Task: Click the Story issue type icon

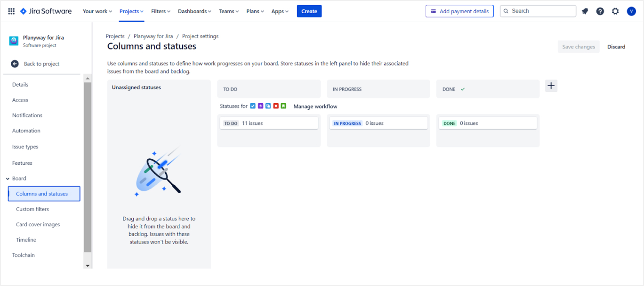Action: click(x=283, y=106)
